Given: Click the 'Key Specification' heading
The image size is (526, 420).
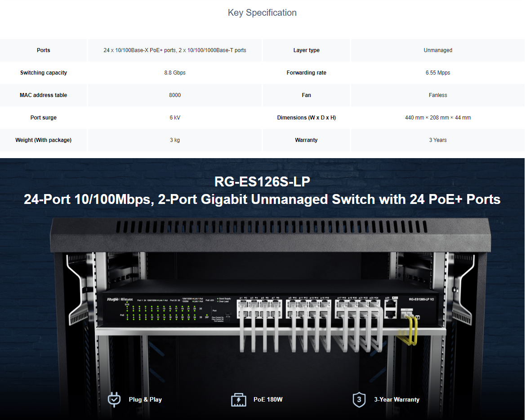Looking at the screenshot, I should click(x=263, y=13).
